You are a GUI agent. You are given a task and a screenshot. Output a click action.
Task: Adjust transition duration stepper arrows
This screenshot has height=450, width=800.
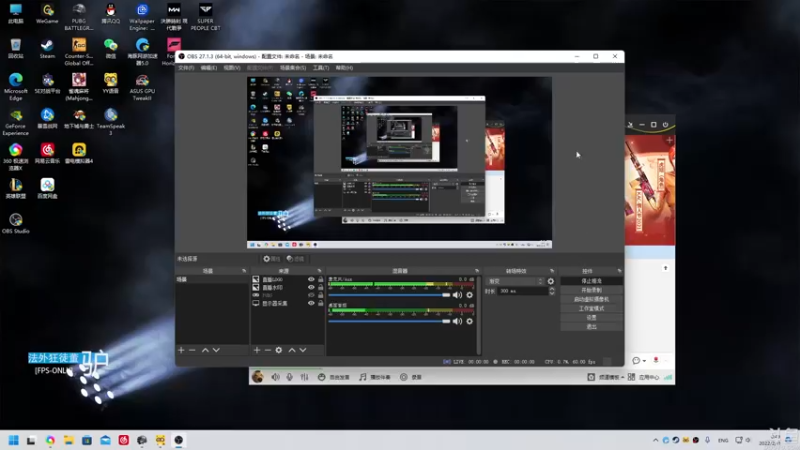click(552, 291)
